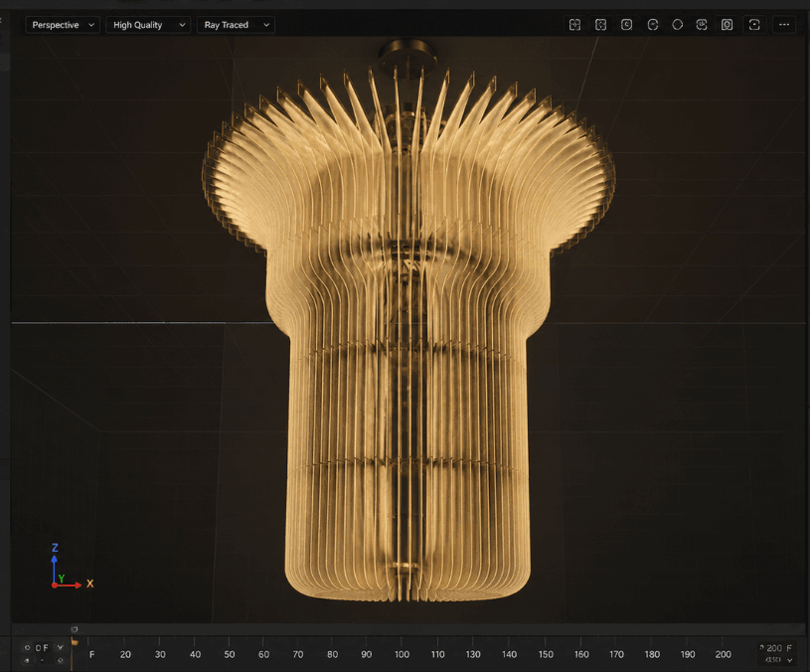The height and width of the screenshot is (672, 810).
Task: Click the orange playhead marker on the timeline
Action: 75,642
